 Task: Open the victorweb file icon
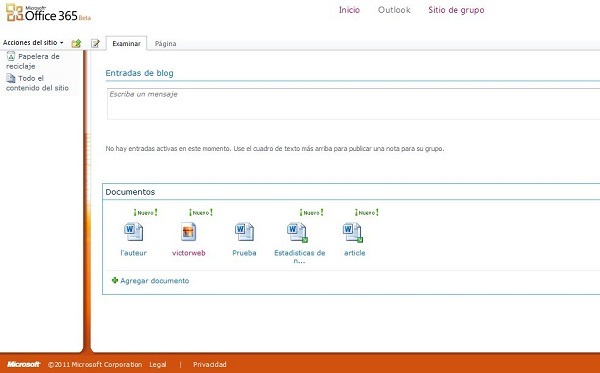(x=189, y=232)
